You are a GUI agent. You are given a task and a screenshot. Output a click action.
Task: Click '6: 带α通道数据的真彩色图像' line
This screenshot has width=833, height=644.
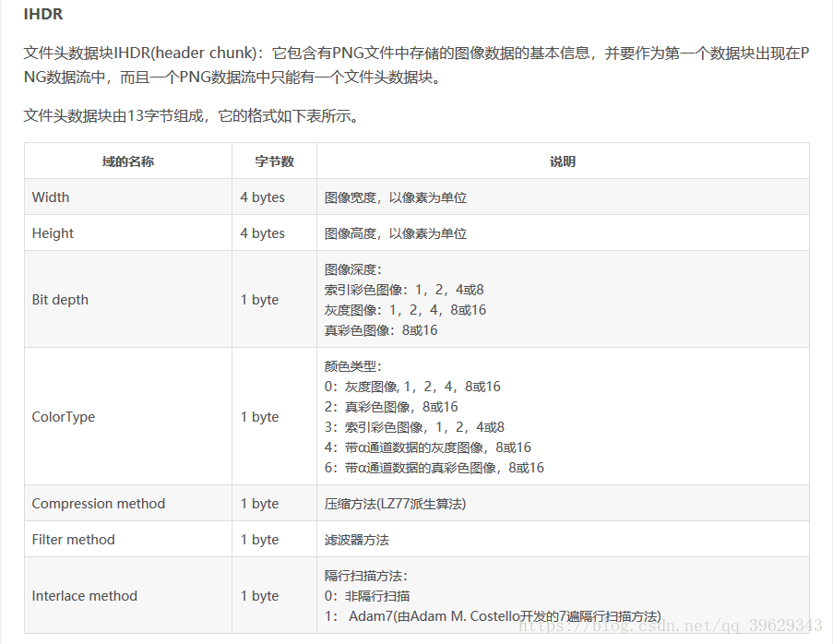[434, 468]
